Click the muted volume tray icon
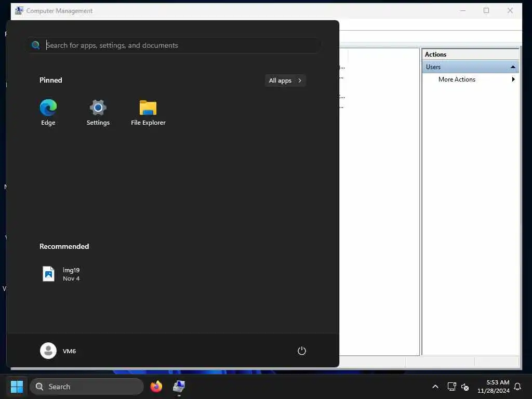This screenshot has width=532, height=399. (465, 387)
